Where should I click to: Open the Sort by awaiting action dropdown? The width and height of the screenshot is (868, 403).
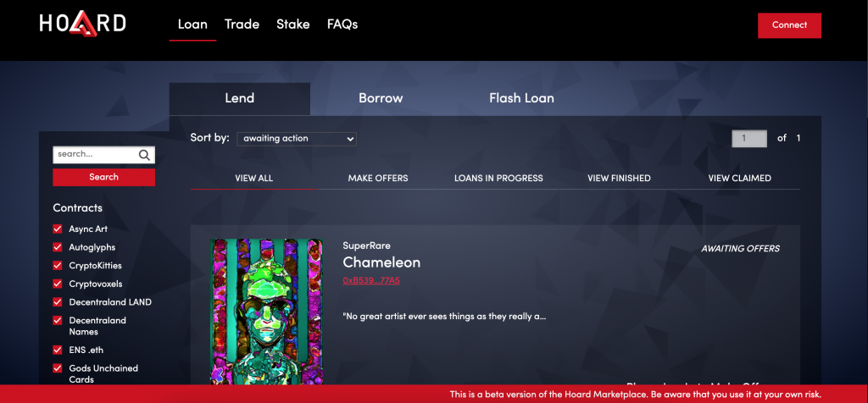pos(297,139)
